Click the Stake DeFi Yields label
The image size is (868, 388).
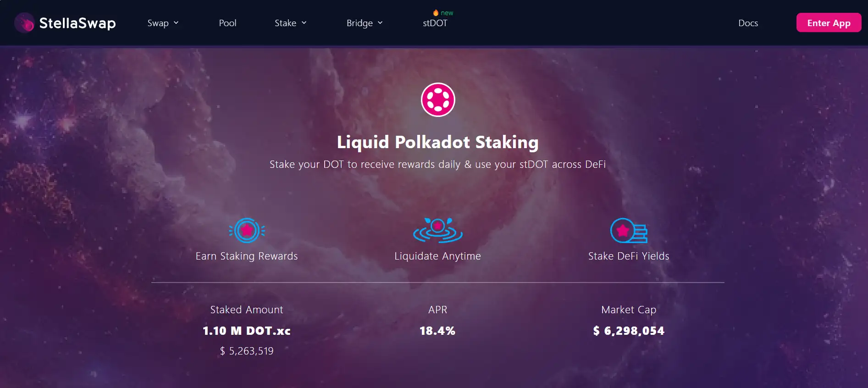pos(629,256)
